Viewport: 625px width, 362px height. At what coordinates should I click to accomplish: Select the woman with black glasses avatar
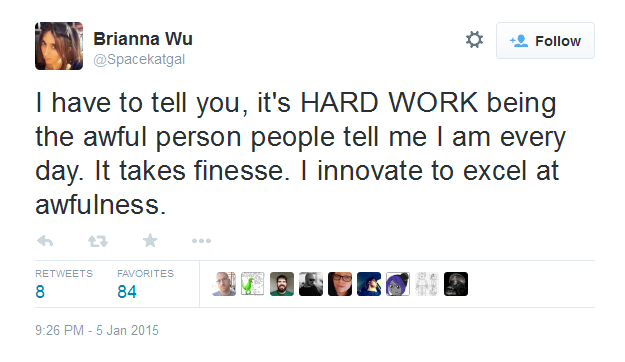[x=340, y=284]
